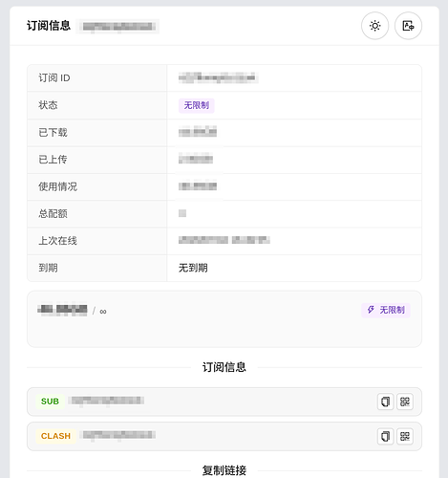The height and width of the screenshot is (478, 448).
Task: Copy the SUB subscription link
Action: click(385, 402)
